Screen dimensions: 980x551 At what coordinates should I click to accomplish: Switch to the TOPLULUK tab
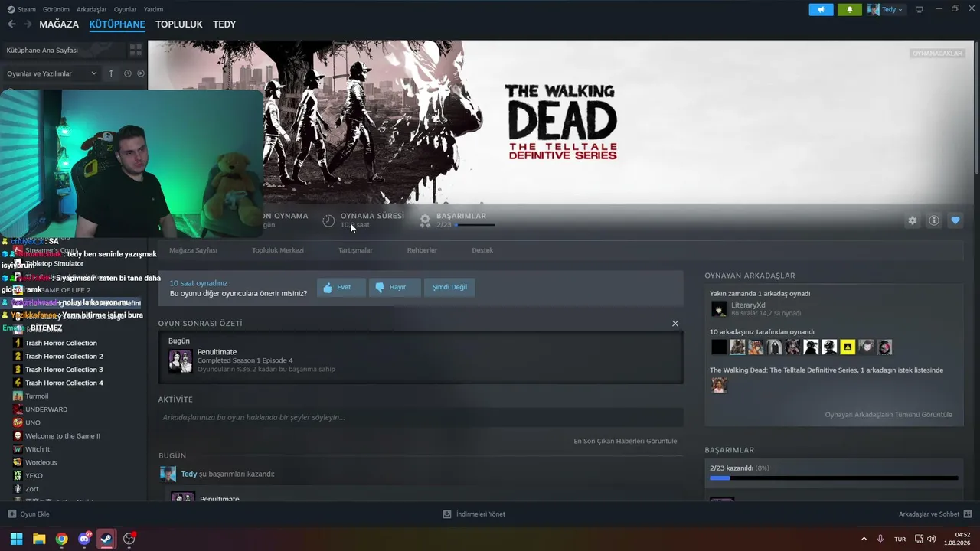(x=179, y=24)
